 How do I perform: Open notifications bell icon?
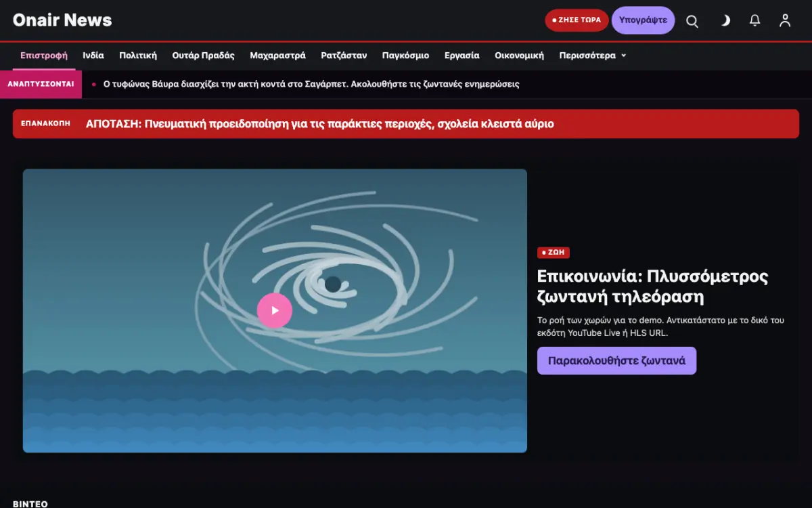pos(755,20)
